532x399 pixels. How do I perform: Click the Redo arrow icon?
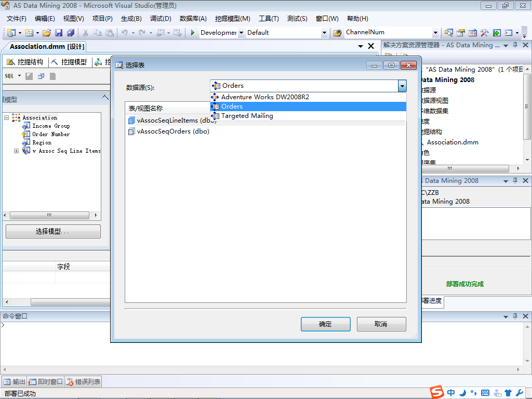click(x=142, y=33)
